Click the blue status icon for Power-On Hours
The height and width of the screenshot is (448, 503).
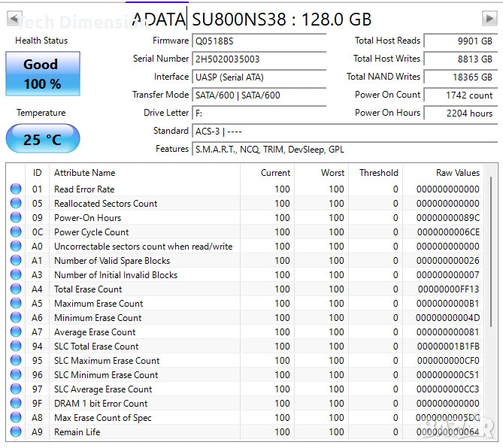point(16,218)
